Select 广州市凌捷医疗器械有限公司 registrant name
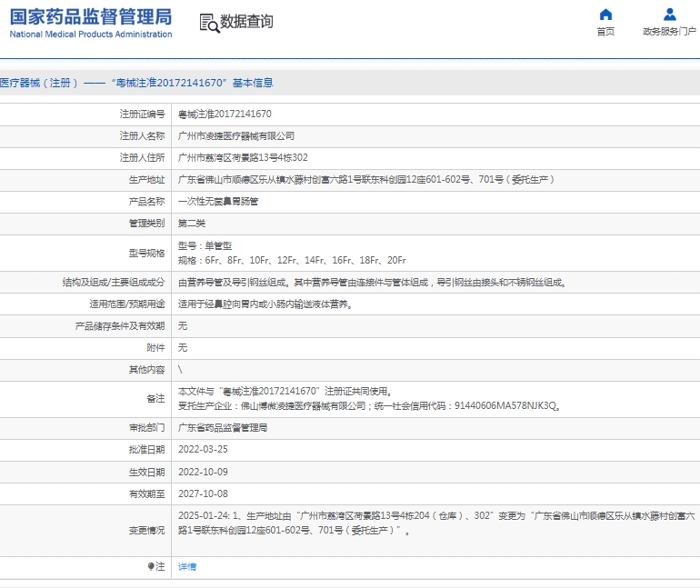 pyautogui.click(x=236, y=136)
